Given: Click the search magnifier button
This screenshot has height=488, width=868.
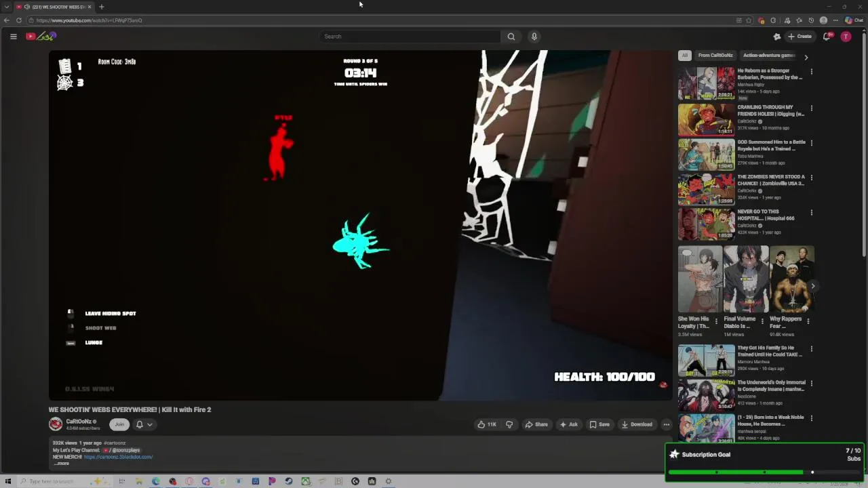Looking at the screenshot, I should click(511, 37).
